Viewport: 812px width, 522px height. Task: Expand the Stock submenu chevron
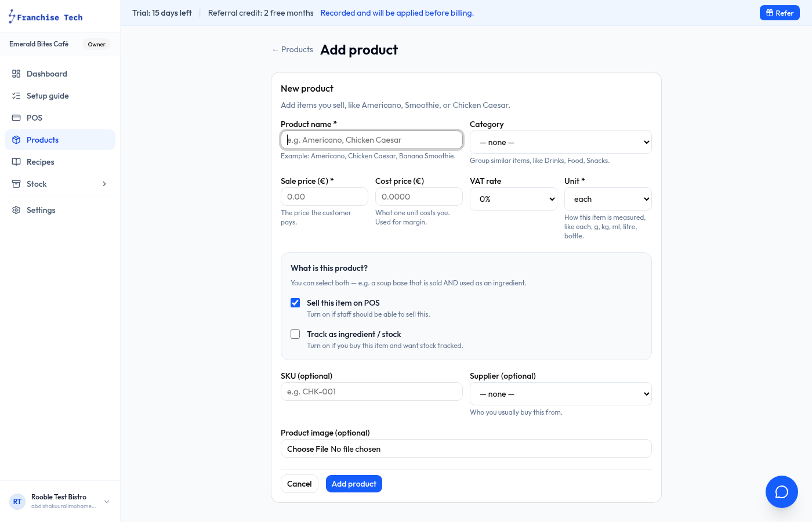tap(104, 184)
